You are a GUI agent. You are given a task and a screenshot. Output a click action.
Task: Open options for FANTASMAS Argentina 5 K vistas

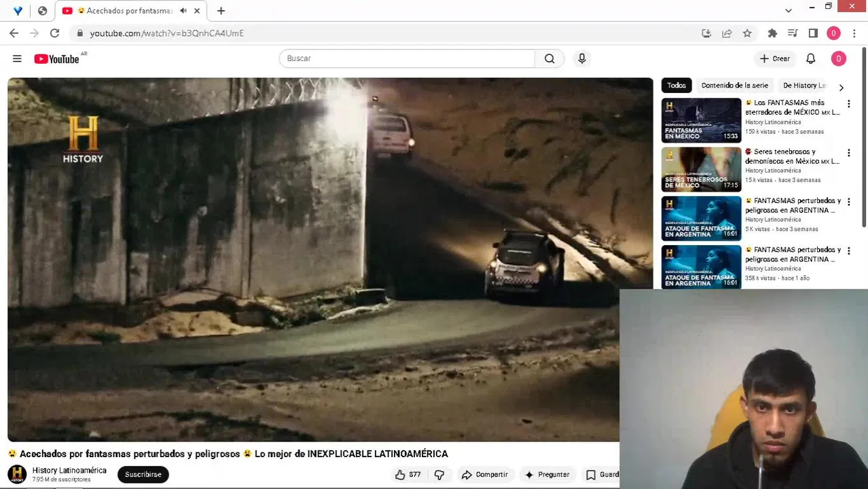848,202
